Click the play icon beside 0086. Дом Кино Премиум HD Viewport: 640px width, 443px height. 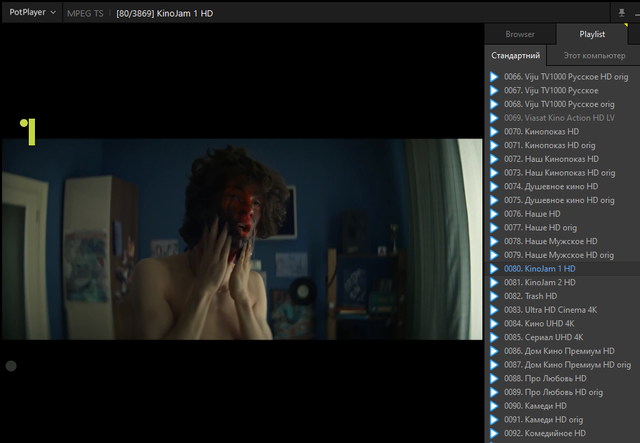point(494,351)
